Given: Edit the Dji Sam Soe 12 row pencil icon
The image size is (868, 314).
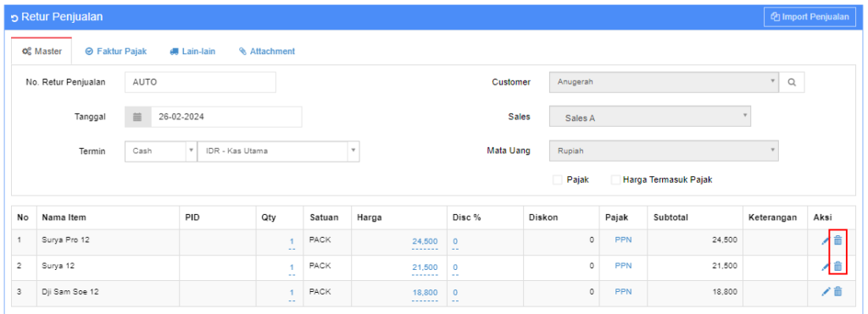Looking at the screenshot, I should pos(826,291).
